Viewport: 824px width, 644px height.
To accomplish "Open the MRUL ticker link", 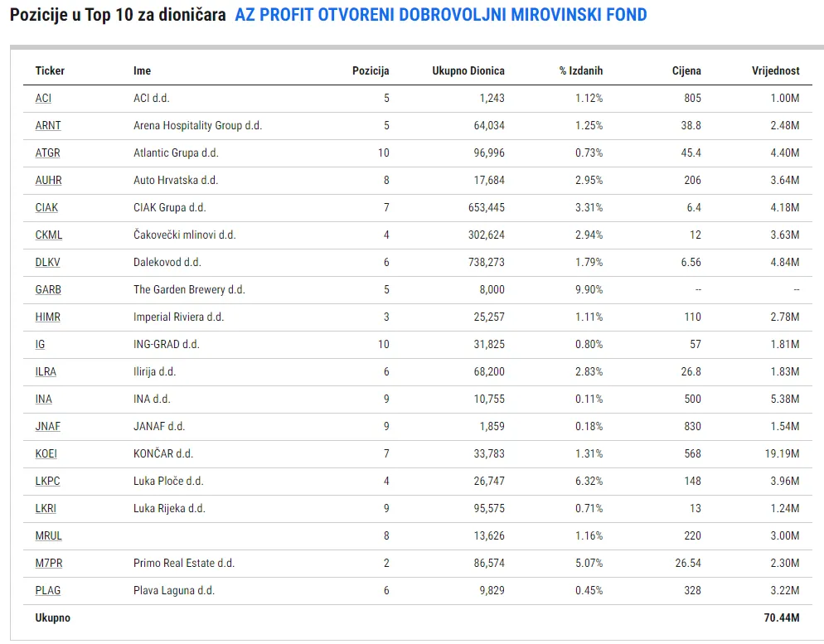I will (x=48, y=535).
